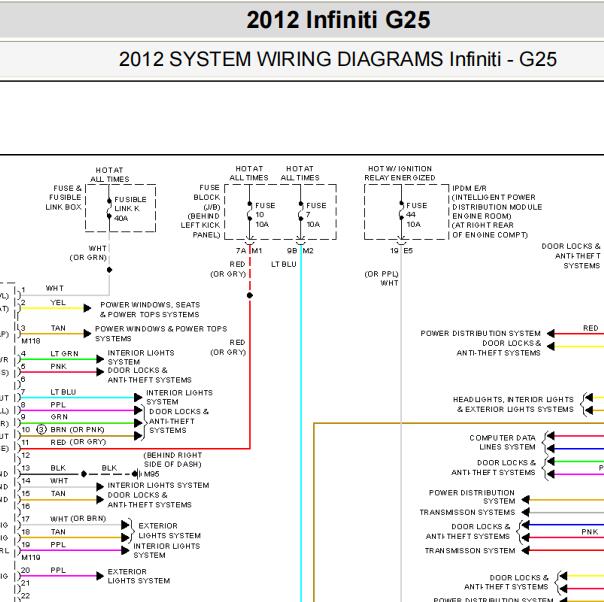
Task: Click 'TRANSMISSON SYSTEM' label near red wire
Action: 470,551
